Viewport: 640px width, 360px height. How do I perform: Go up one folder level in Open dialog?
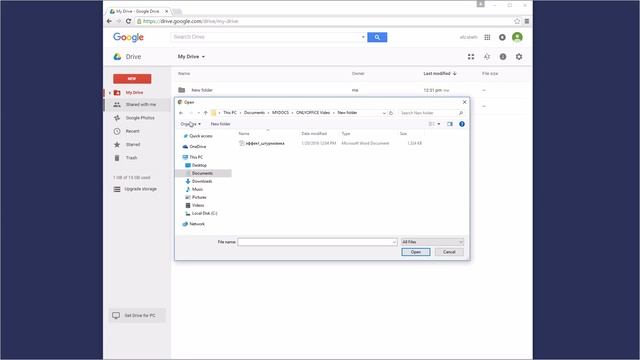coord(206,113)
